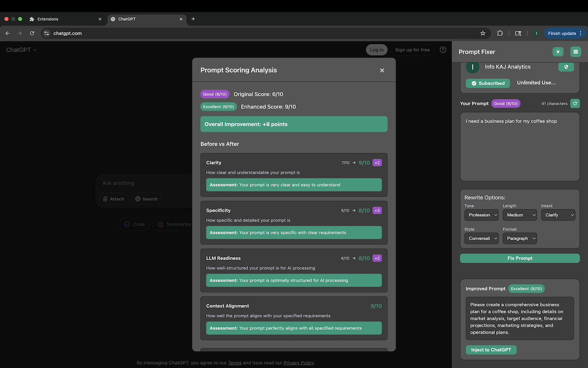This screenshot has width=588, height=368.
Task: Click the Attach button in ChatGPT
Action: (x=113, y=199)
